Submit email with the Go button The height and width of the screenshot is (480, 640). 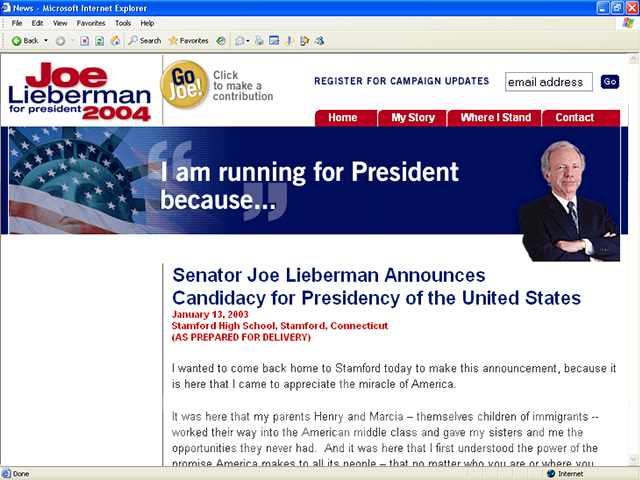[610, 82]
